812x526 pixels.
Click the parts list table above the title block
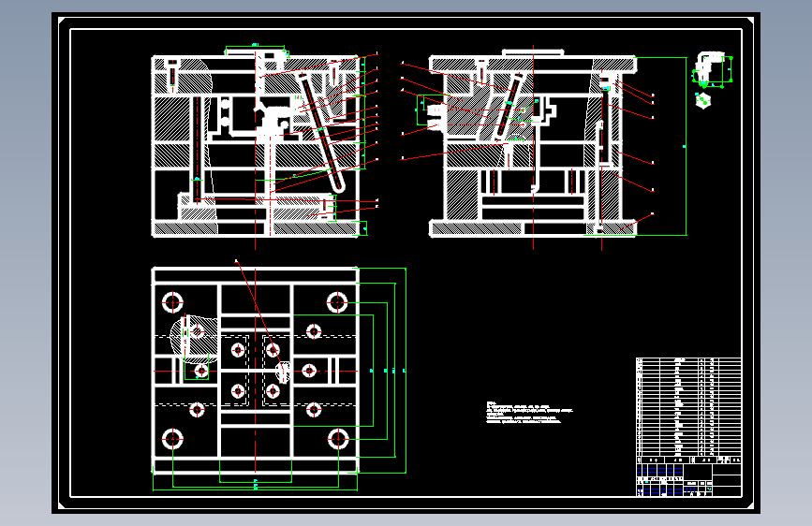click(688, 407)
